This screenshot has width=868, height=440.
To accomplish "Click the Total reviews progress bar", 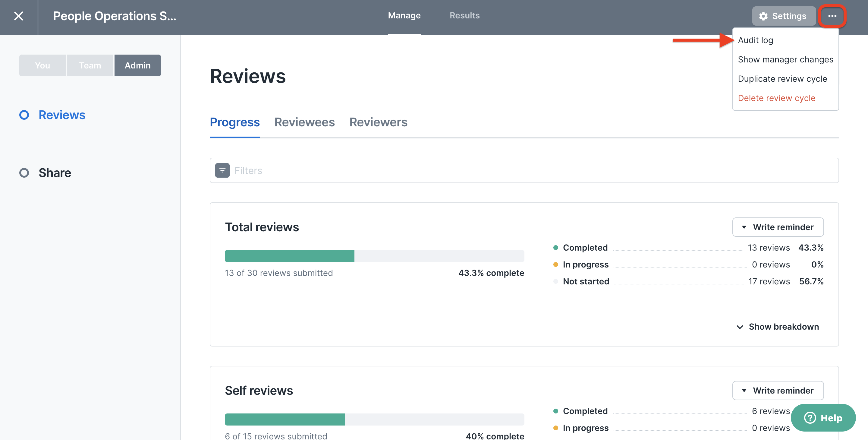I will coord(375,256).
